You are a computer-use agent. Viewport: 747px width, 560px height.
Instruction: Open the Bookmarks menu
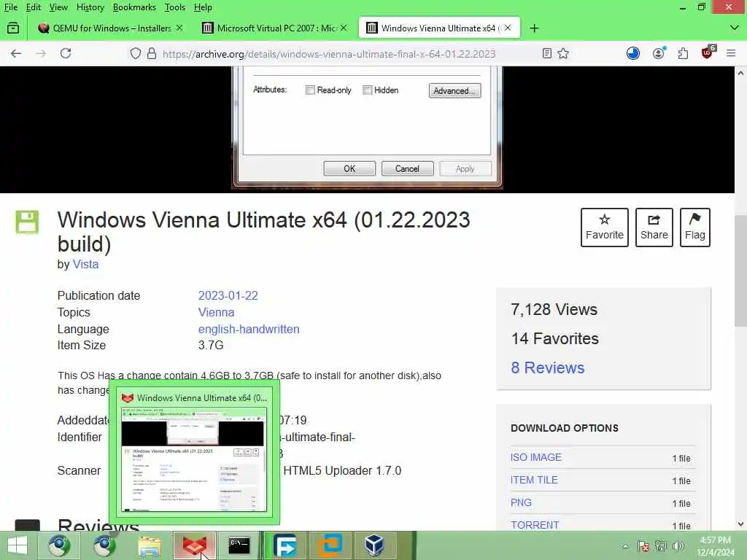(x=134, y=7)
